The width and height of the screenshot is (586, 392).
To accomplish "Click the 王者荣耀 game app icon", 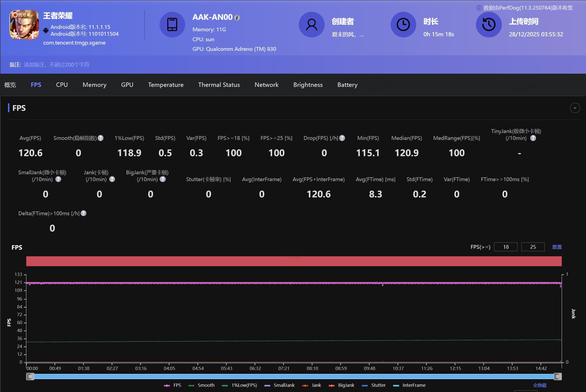I will click(x=24, y=25).
